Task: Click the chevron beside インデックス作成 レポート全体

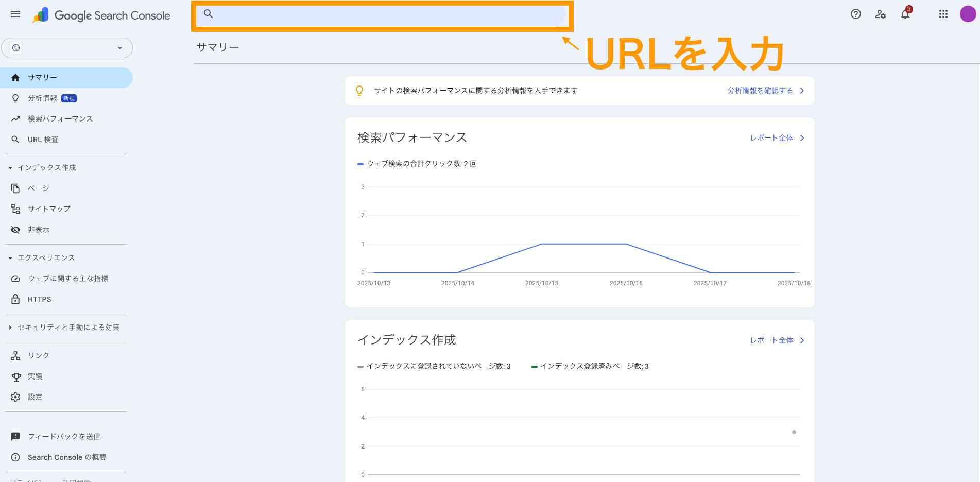Action: [x=802, y=340]
